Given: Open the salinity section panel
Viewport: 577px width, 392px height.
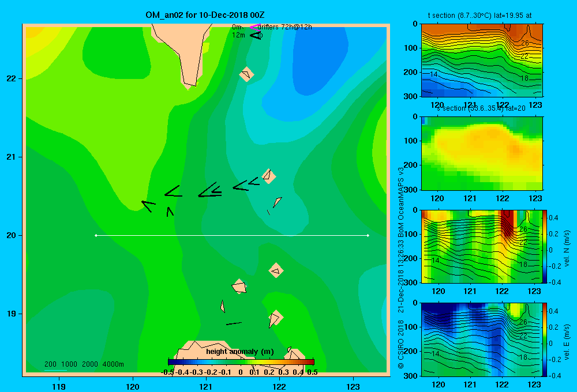Looking at the screenshot, I should click(x=482, y=153).
